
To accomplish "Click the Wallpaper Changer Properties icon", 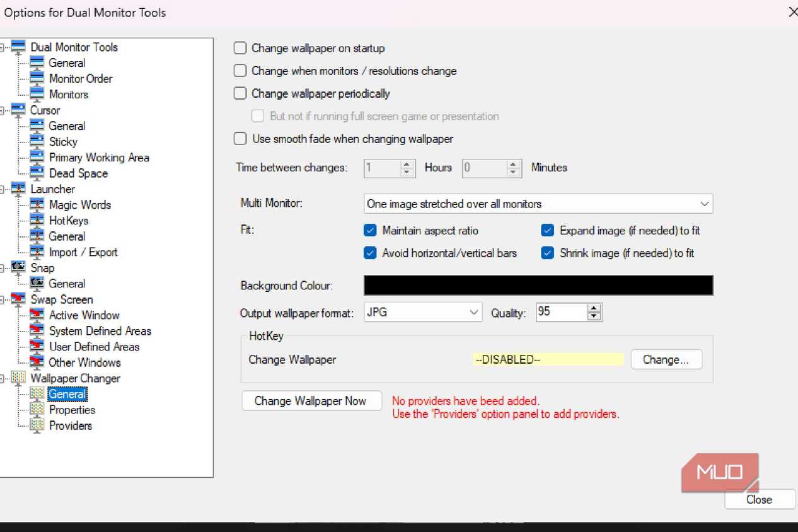I will 37,409.
